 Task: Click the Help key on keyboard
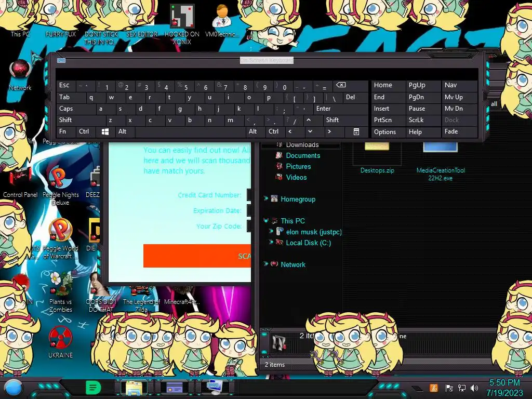coord(423,131)
